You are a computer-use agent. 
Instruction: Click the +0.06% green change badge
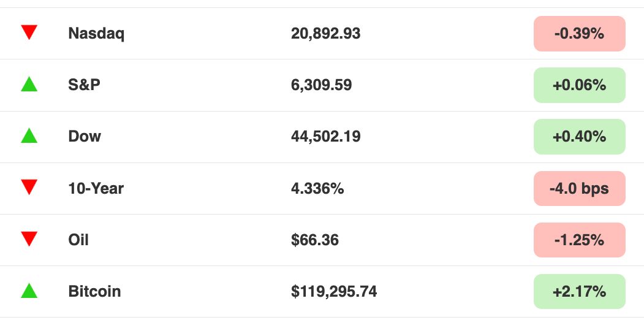(x=580, y=85)
